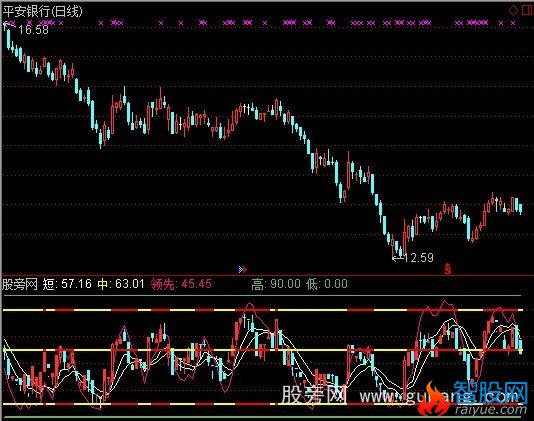Click the 低: 0.00 indicator value

point(327,284)
